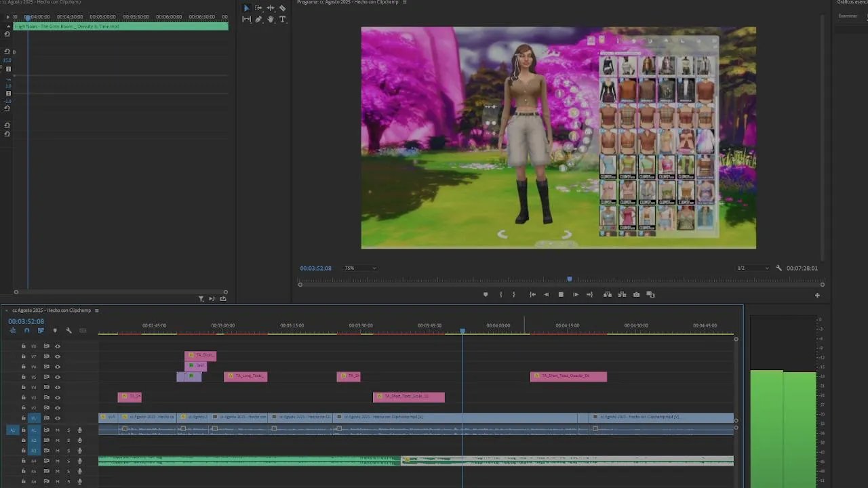
Task: Open zoom level 75% dropdown
Action: pyautogui.click(x=360, y=268)
